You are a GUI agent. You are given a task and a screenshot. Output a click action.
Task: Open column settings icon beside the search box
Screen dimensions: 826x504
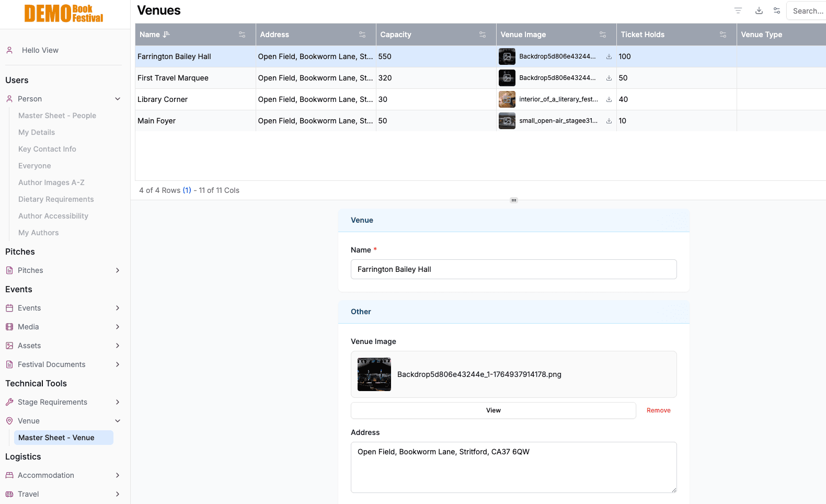[x=776, y=10]
